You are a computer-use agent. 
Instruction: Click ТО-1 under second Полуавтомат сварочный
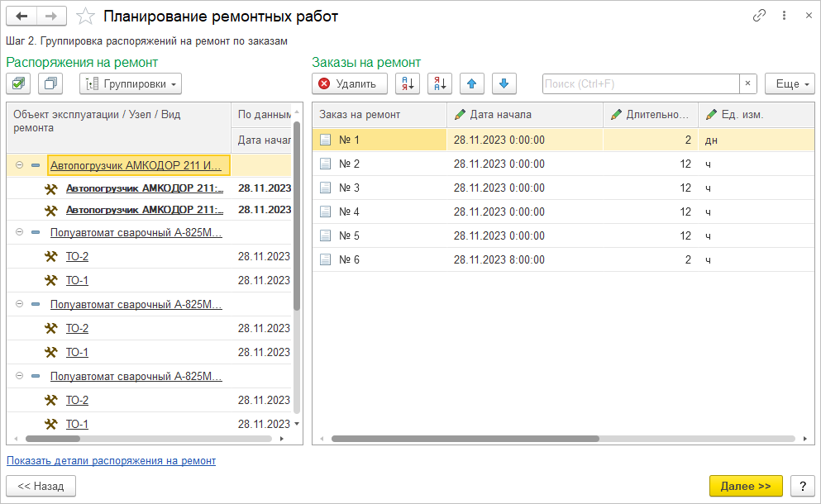(x=77, y=352)
